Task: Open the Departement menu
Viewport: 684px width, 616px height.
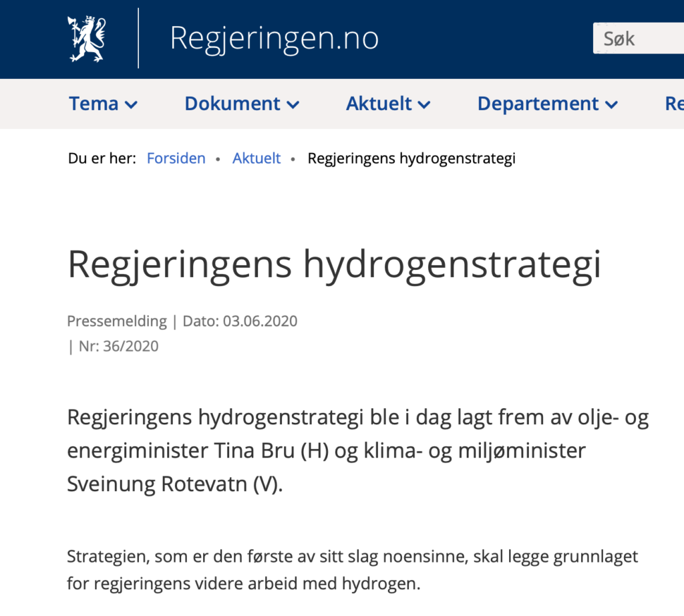Action: tap(548, 104)
